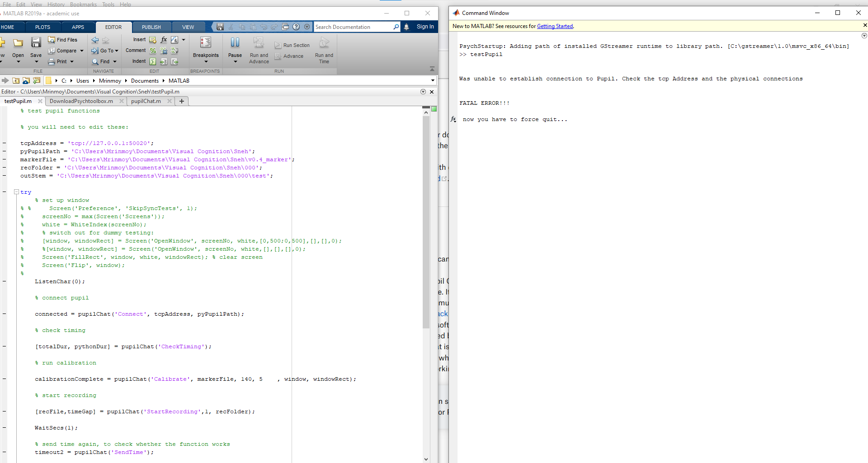Image resolution: width=868 pixels, height=463 pixels.
Task: Open the quick access toolbar customize dropdown
Action: (x=307, y=27)
